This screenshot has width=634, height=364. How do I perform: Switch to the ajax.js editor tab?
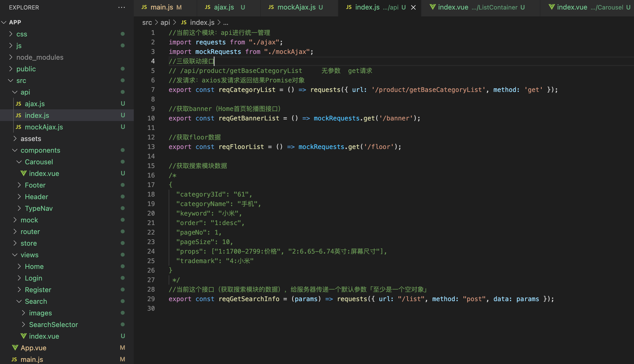point(224,7)
